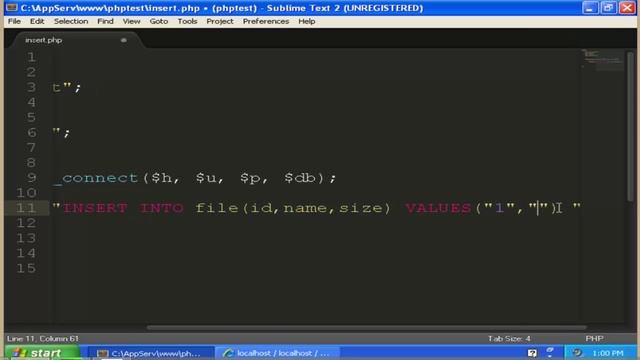Click the INTO keyword on line 11
Screen dimensions: 640x360
pos(162,208)
